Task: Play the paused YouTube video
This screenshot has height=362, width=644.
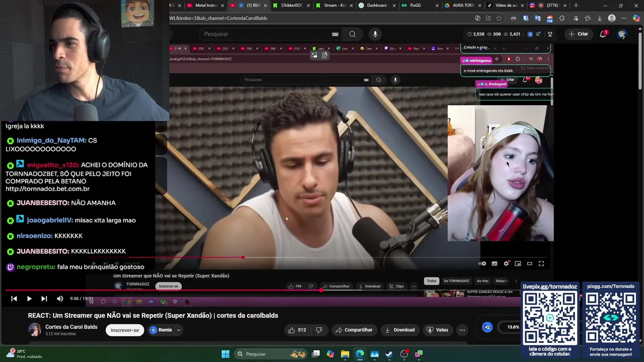Action: (29, 299)
